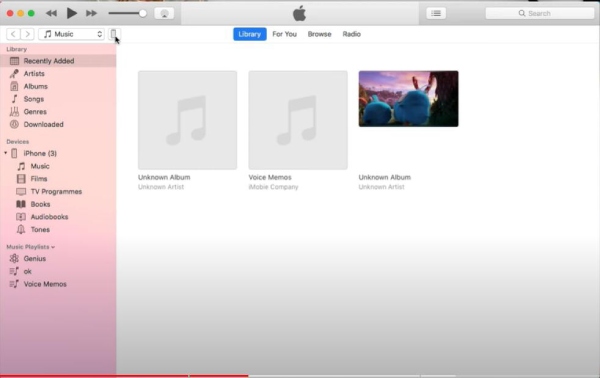Collapse the iPhone (3) device tree
Viewport: 600px width, 378px height.
point(5,153)
